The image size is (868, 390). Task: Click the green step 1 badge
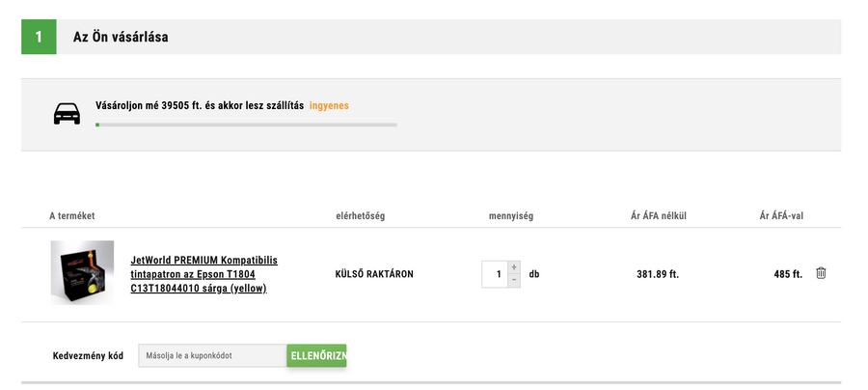coord(39,37)
